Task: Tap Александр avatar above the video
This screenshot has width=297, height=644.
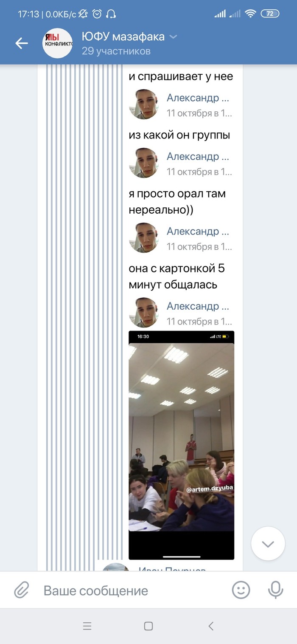Action: coord(144,312)
